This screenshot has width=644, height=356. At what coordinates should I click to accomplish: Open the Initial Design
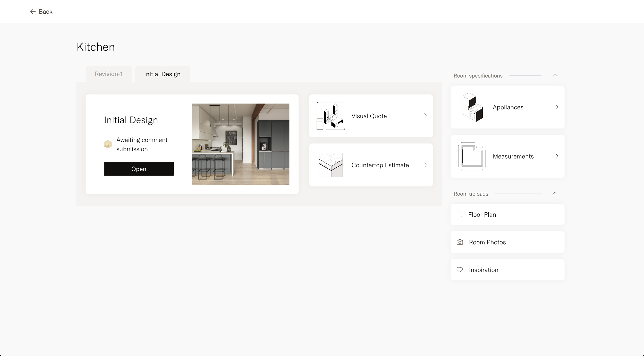[139, 169]
